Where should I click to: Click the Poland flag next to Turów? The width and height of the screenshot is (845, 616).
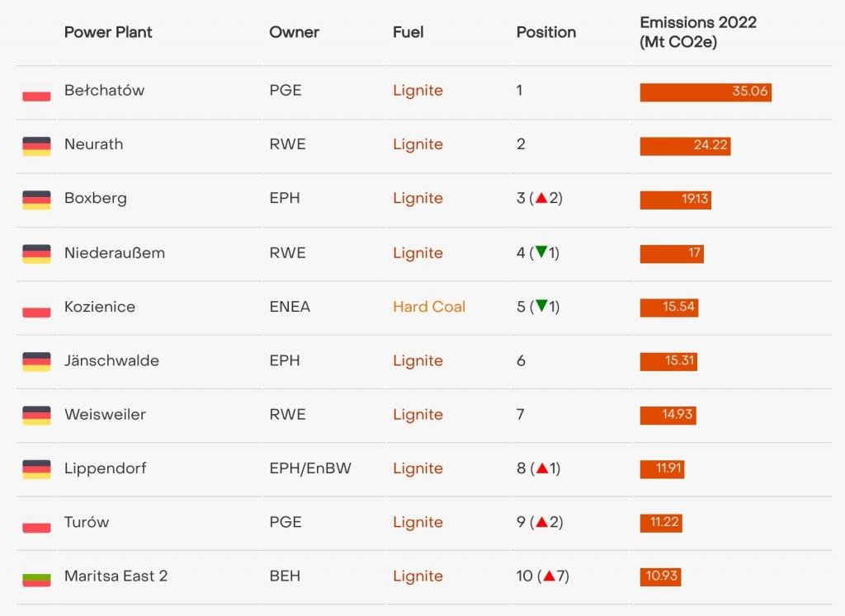36,523
